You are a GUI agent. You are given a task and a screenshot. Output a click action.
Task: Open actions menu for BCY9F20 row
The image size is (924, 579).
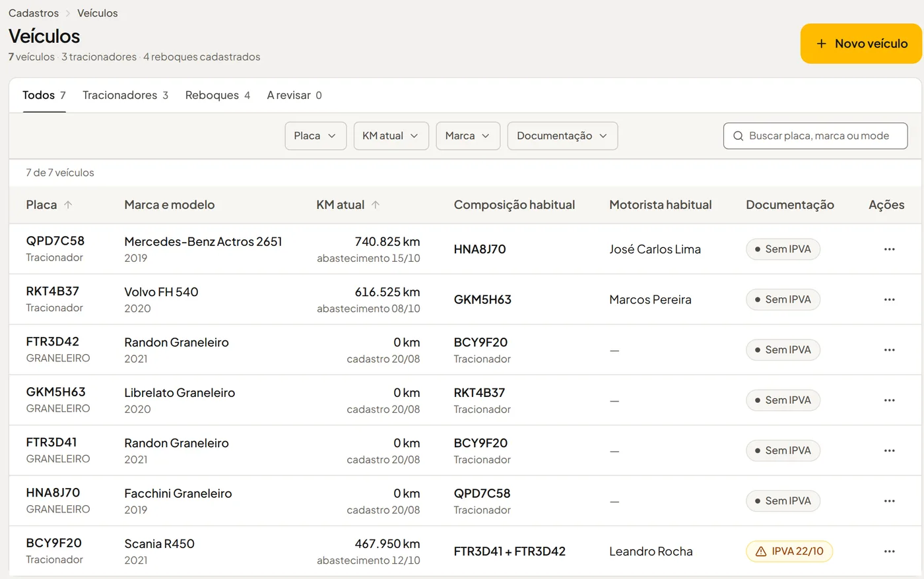[x=889, y=551]
